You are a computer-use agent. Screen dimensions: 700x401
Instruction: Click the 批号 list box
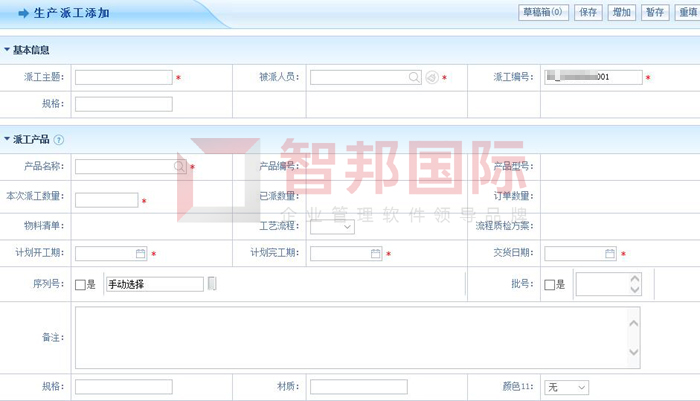(x=608, y=284)
